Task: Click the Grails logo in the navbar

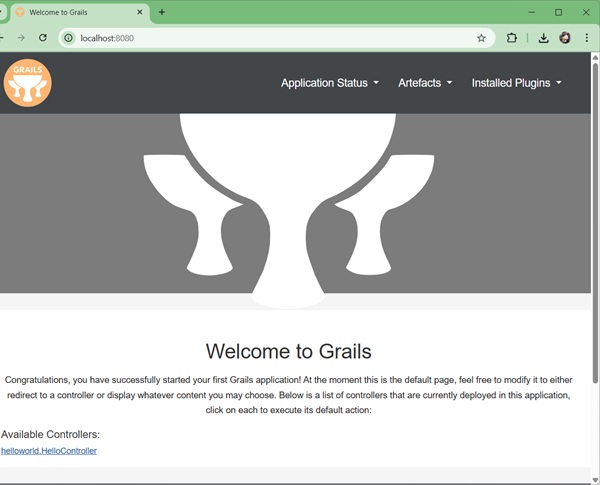Action: click(28, 83)
